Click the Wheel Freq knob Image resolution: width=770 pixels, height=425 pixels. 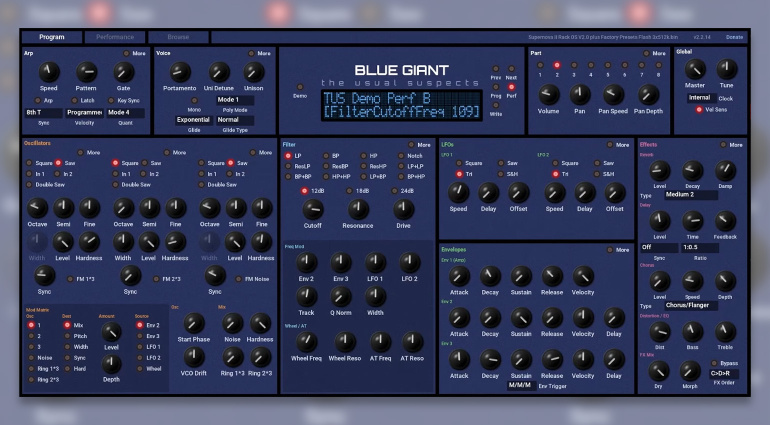[x=306, y=342]
